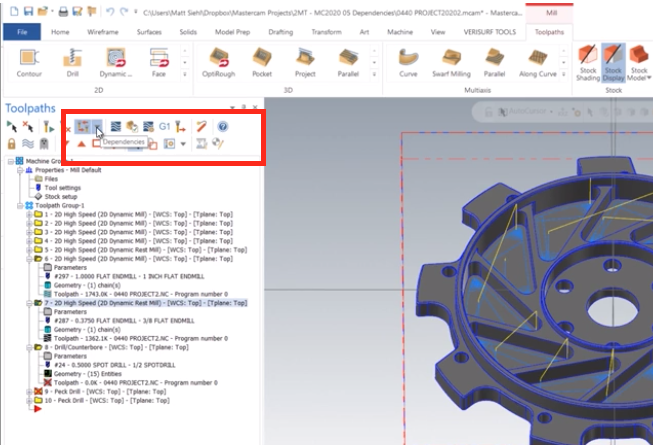Switch to the Model Prep tab
Viewport: 653px width, 445px height.
tap(232, 32)
